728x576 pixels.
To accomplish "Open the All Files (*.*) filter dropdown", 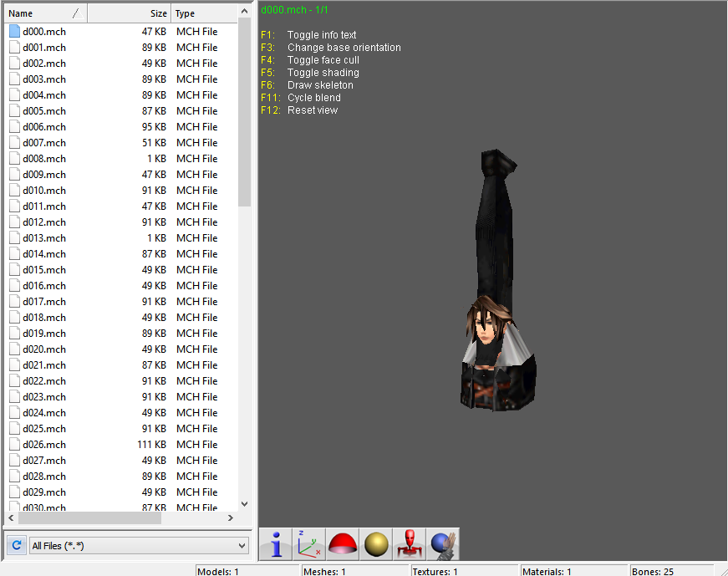I will pyautogui.click(x=139, y=545).
